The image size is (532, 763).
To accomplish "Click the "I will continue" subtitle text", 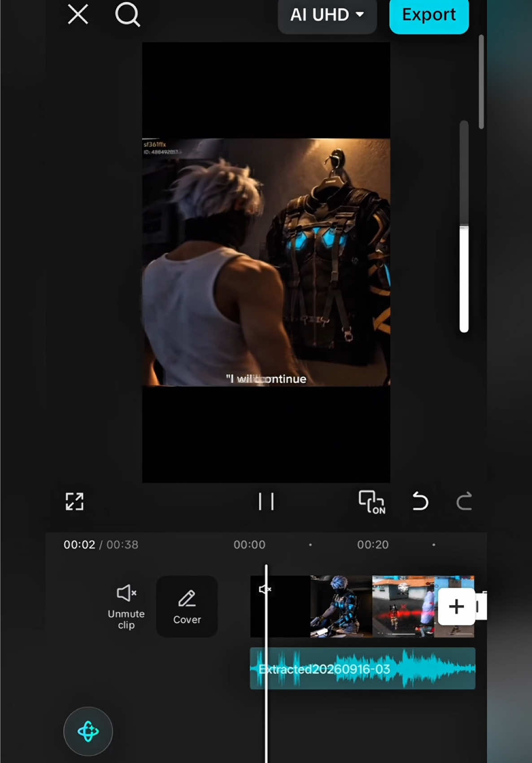I will pyautogui.click(x=266, y=379).
